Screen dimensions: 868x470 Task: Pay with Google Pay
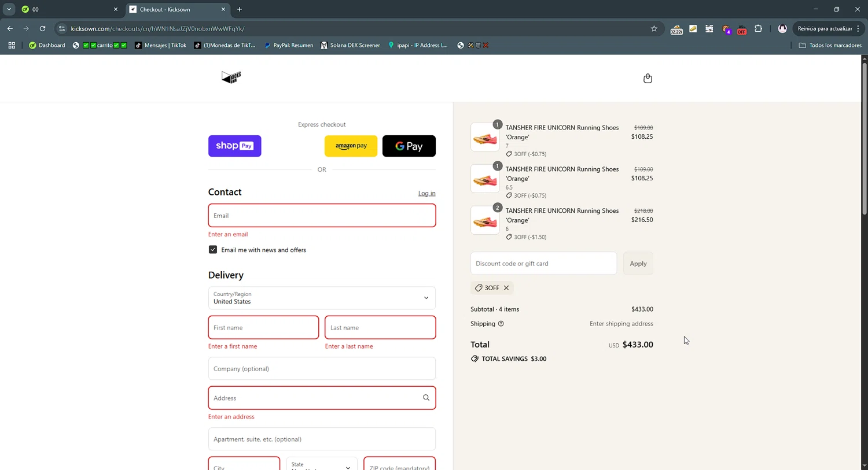pos(409,146)
